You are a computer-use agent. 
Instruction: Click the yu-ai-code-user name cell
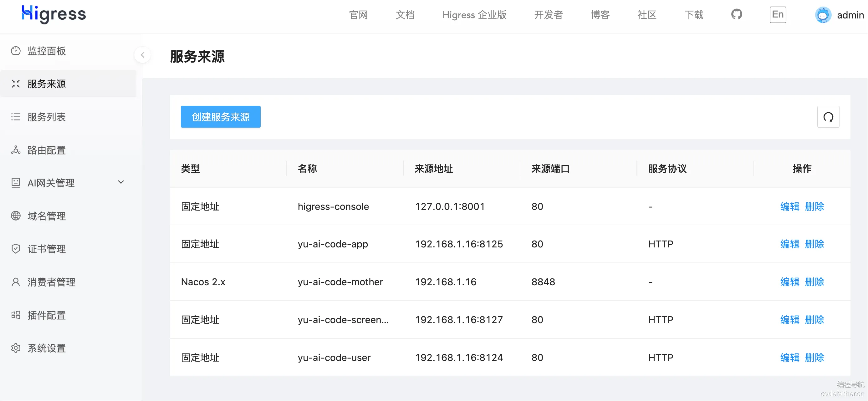coord(334,358)
